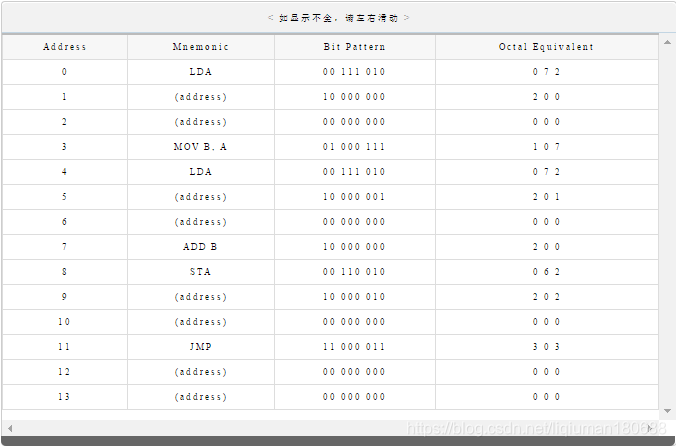Image resolution: width=676 pixels, height=447 pixels.
Task: Click the Octal Equivalent column header
Action: pyautogui.click(x=546, y=47)
